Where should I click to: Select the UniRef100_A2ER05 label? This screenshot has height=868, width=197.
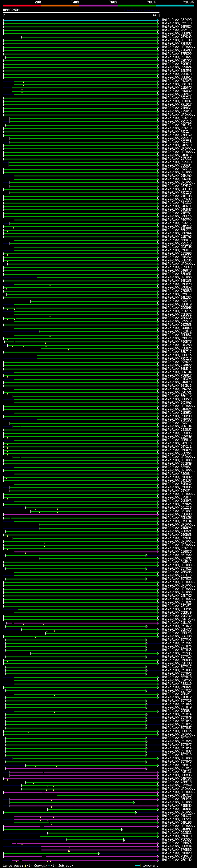tap(177, 609)
